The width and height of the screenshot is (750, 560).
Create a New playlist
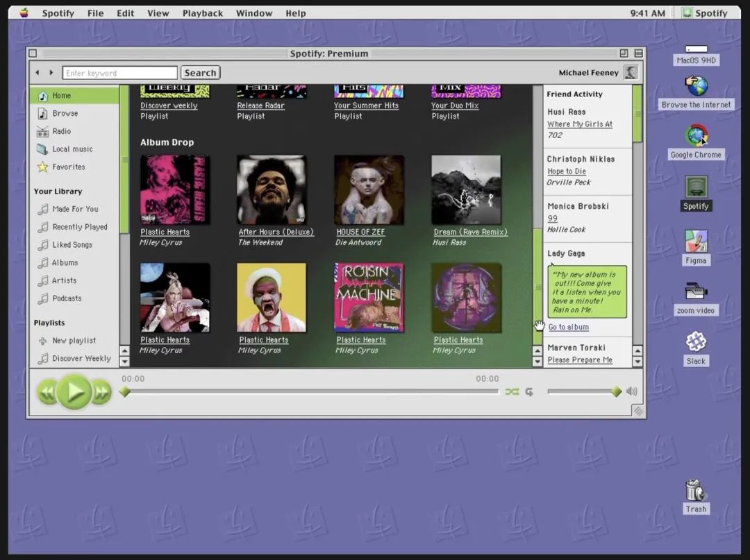click(x=74, y=341)
